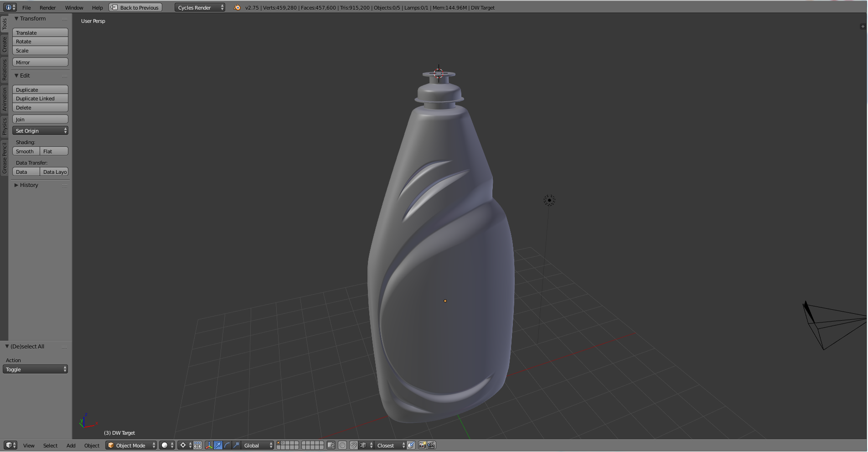Select the first scene layer button

279,443
